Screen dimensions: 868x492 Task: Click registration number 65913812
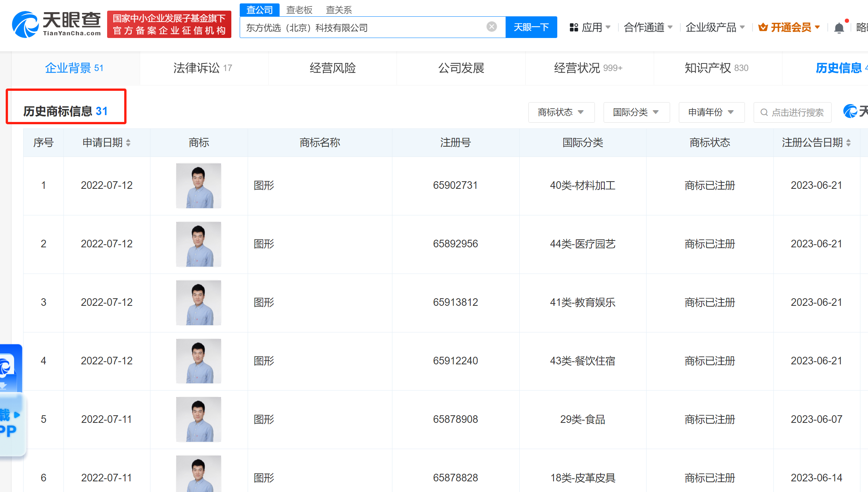(455, 302)
